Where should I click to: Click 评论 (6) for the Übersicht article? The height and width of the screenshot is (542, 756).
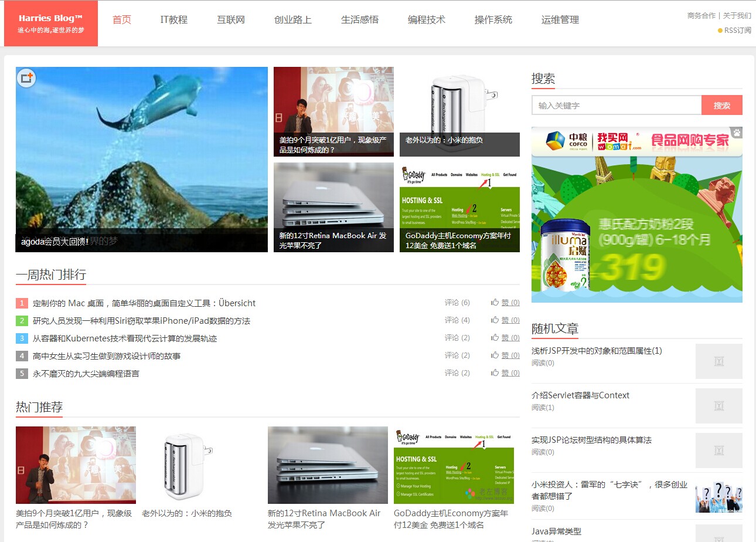[457, 303]
